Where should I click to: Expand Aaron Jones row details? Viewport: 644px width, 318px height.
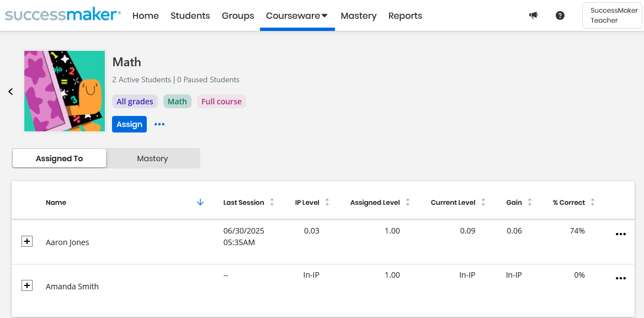pyautogui.click(x=27, y=241)
